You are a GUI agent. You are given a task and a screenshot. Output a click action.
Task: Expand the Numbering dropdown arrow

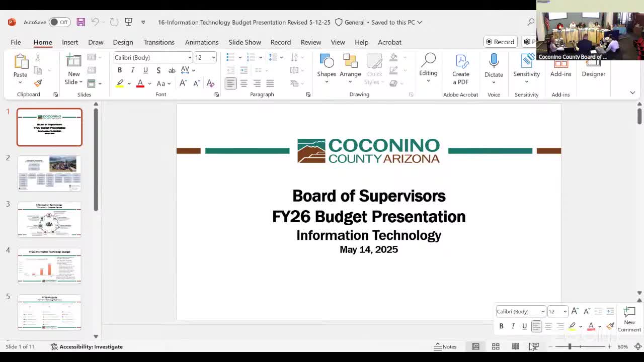[x=260, y=57]
